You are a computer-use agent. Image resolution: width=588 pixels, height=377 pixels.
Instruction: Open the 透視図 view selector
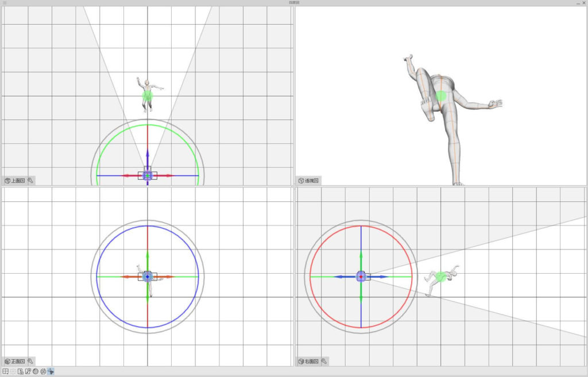tap(308, 180)
